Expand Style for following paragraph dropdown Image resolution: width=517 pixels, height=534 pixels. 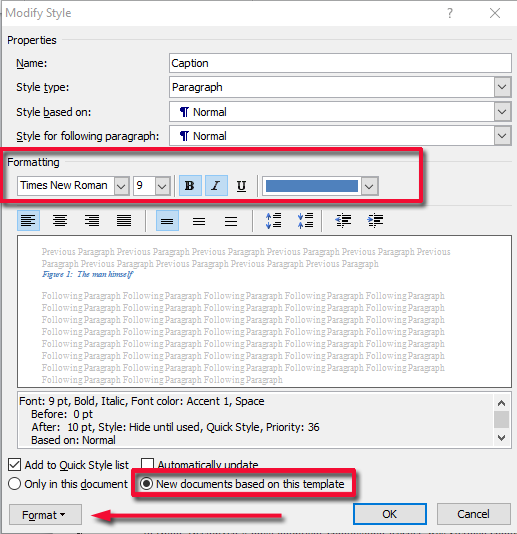(502, 136)
